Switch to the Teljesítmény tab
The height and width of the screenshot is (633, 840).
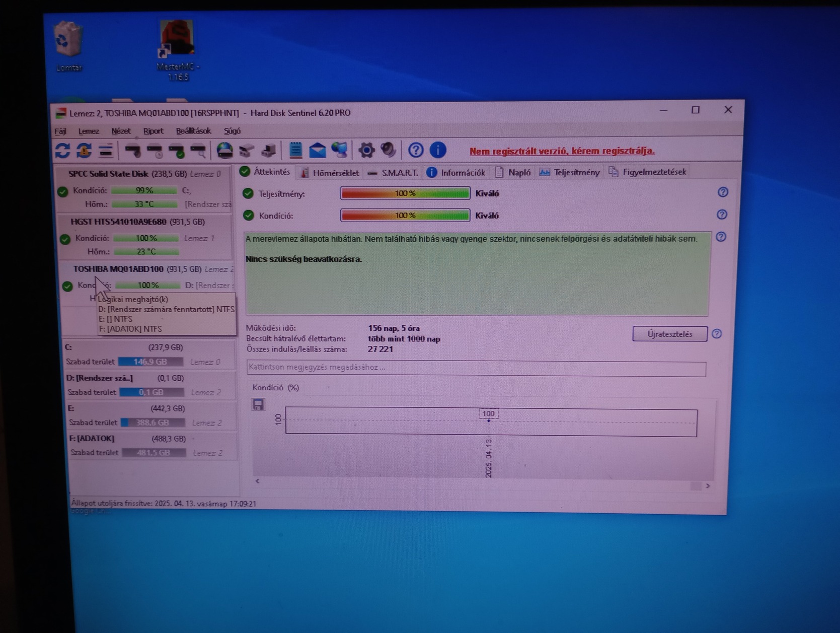click(570, 172)
